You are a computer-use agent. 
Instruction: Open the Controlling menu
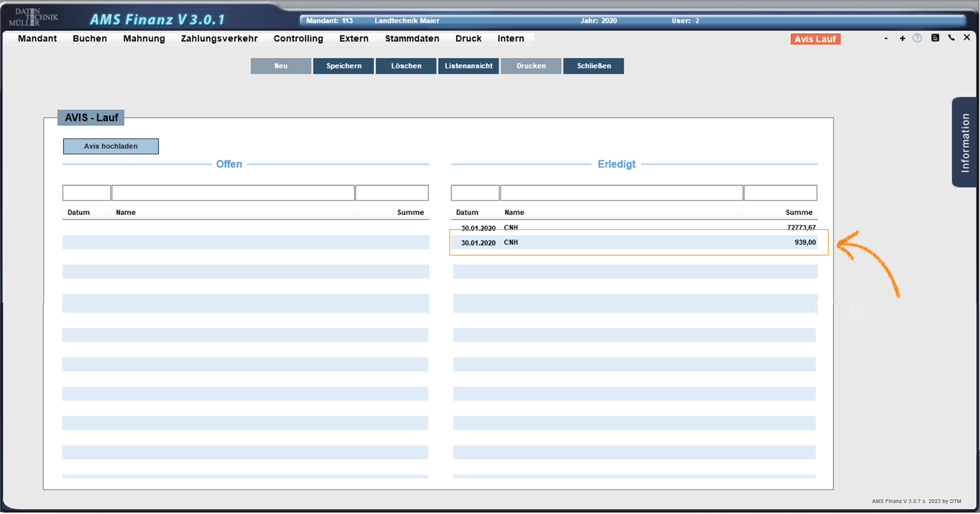click(x=298, y=39)
